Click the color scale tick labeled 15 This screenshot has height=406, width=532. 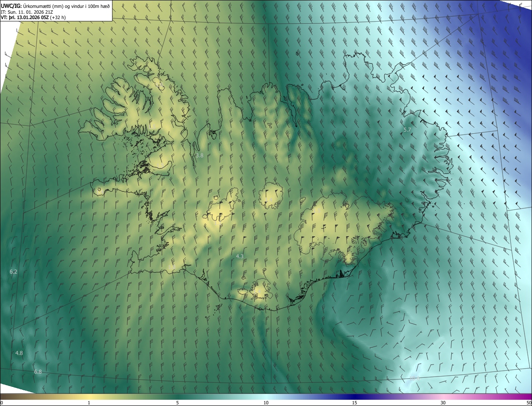(355, 403)
